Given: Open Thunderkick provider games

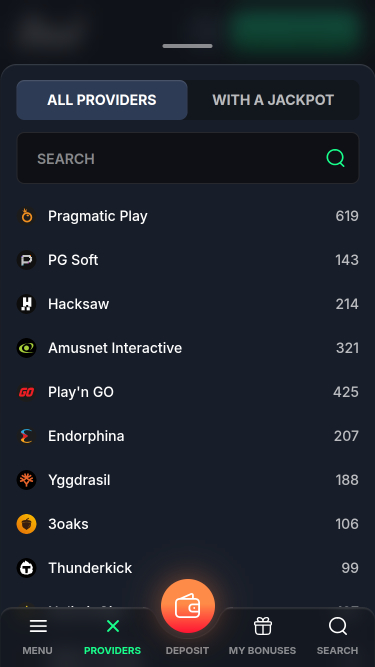Looking at the screenshot, I should (x=188, y=568).
